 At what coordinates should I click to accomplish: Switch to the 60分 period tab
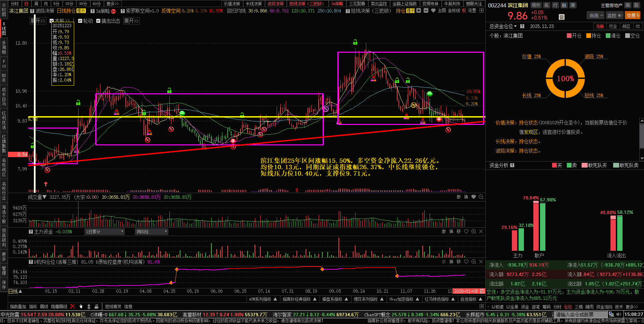coord(97,4)
